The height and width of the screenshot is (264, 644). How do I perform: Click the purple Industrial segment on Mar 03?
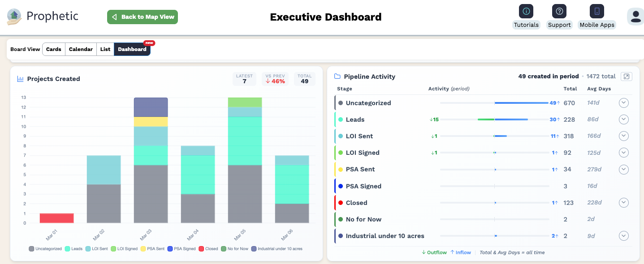tap(151, 107)
